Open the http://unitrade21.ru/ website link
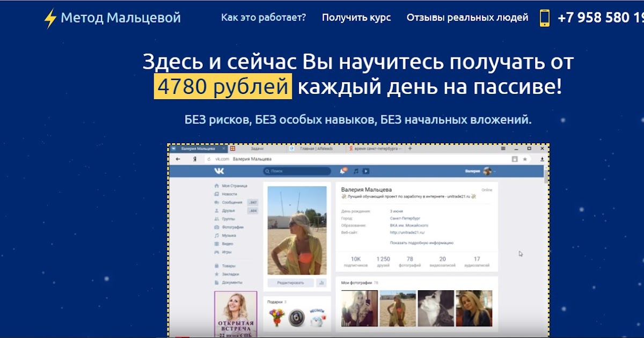 (407, 232)
